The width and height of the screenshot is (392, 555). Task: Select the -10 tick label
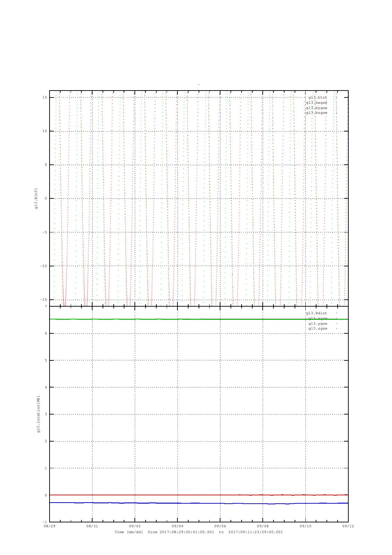tap(44, 266)
